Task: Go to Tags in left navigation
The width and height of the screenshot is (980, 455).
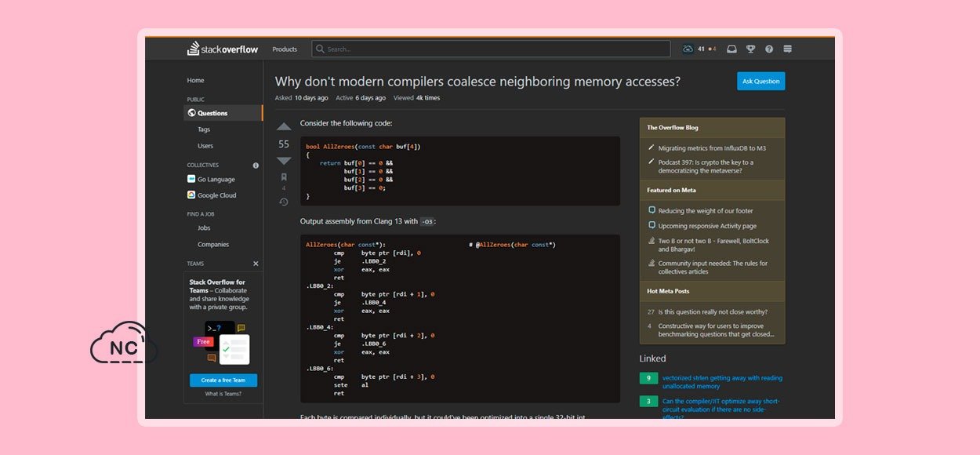Action: [x=204, y=129]
